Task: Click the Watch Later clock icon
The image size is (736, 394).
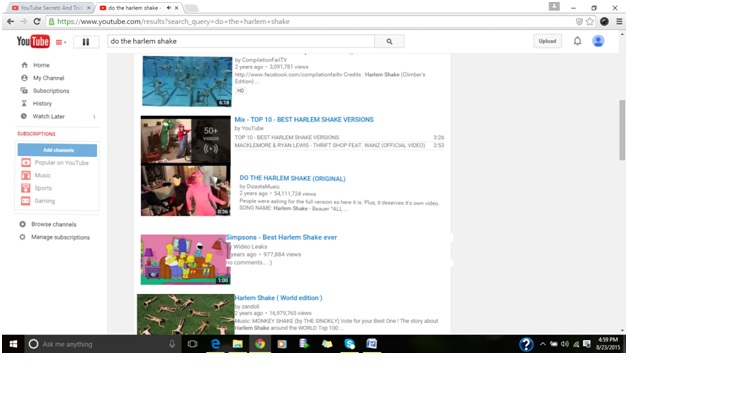Action: pos(24,116)
